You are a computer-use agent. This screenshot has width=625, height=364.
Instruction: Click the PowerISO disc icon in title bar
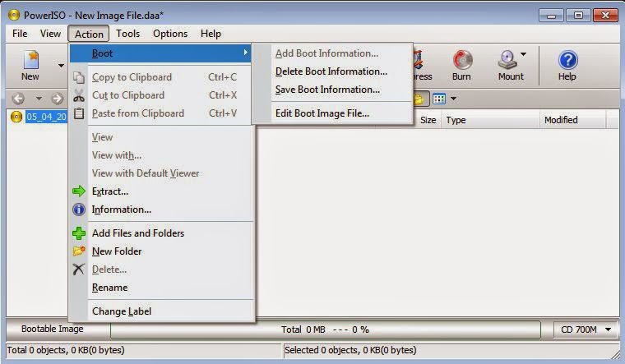point(13,15)
